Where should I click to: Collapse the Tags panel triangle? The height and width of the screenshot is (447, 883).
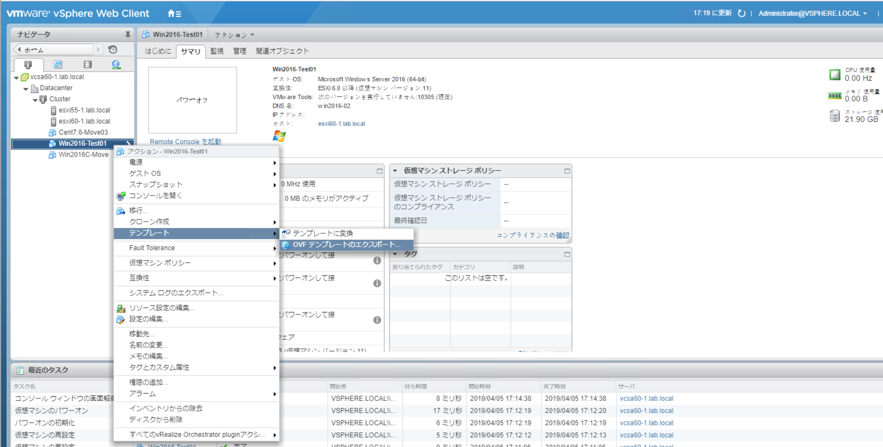395,254
